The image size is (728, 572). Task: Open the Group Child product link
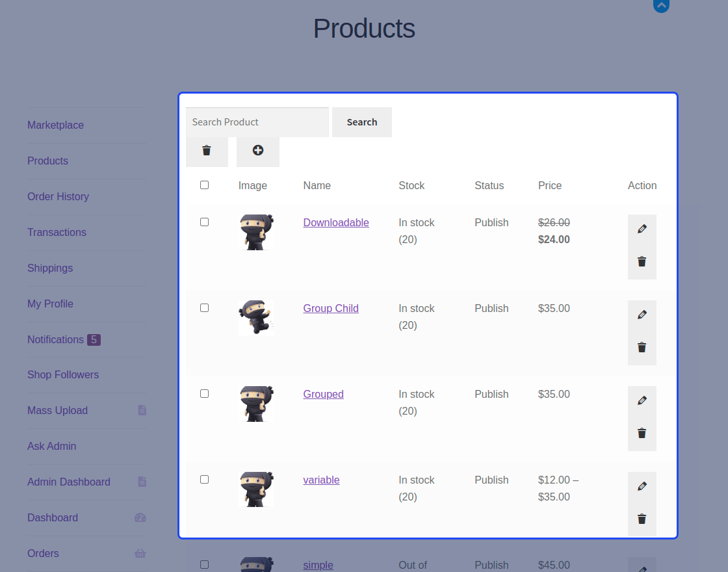(331, 308)
